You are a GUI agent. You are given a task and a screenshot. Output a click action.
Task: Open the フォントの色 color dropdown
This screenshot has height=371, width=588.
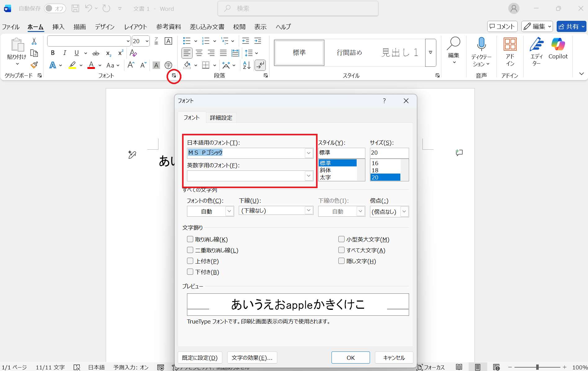pos(229,211)
